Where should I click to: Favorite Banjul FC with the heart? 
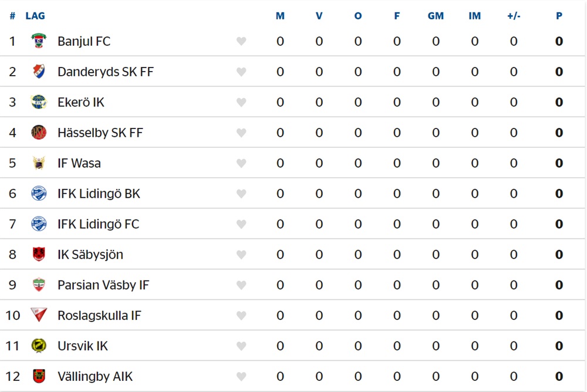pos(241,41)
